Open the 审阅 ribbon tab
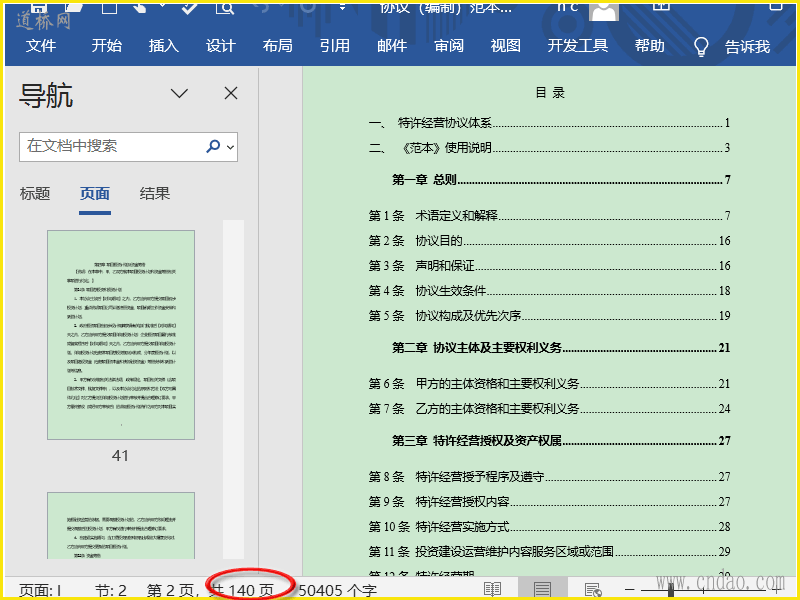 tap(449, 46)
